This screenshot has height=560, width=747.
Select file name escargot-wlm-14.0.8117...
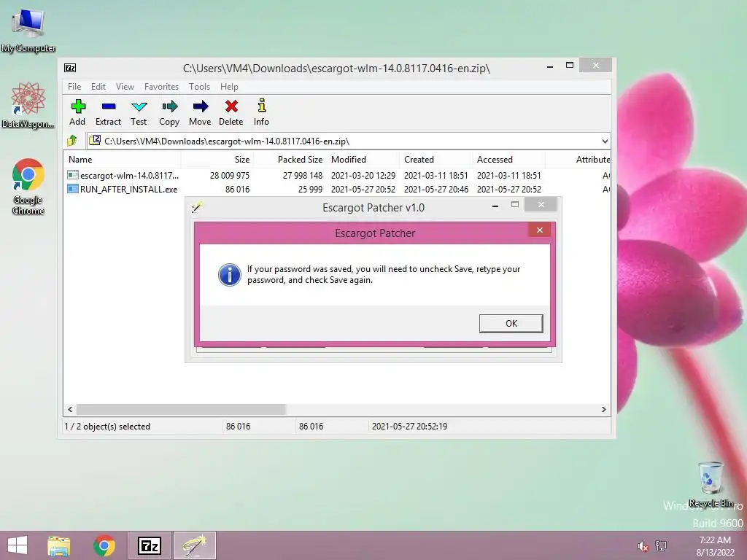point(130,175)
